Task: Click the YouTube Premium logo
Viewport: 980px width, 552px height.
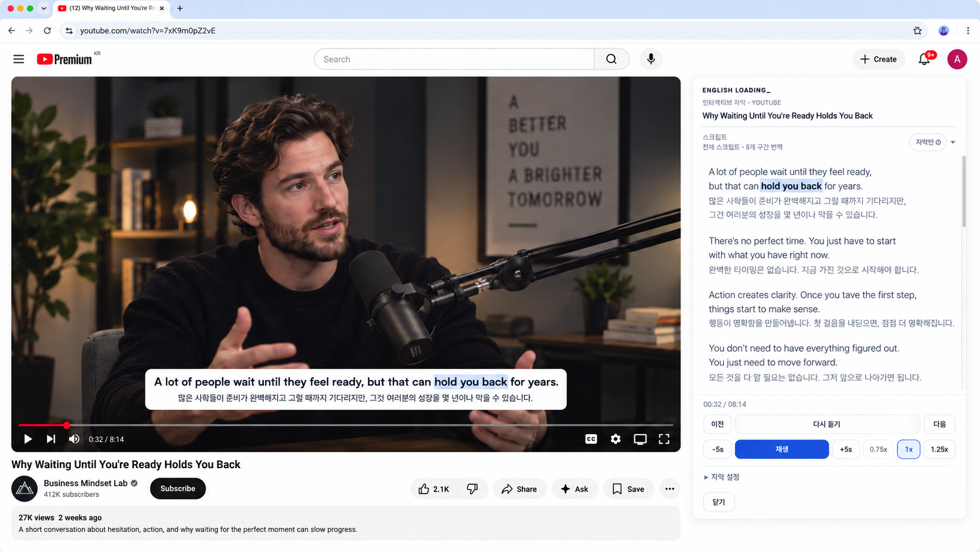Action: point(64,59)
